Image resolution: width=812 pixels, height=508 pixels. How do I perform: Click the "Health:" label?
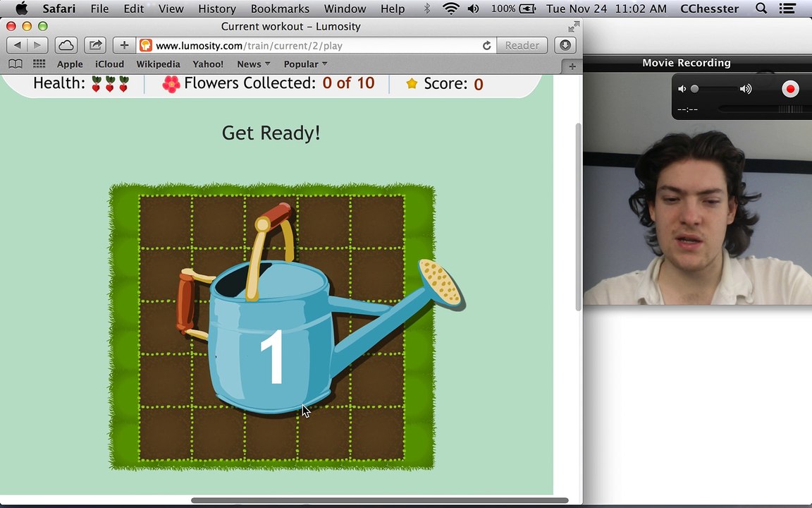click(x=59, y=83)
